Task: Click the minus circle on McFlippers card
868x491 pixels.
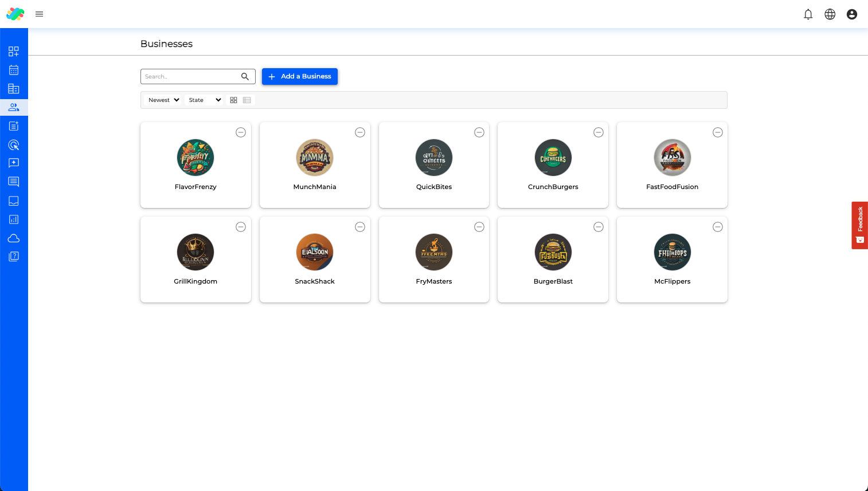Action: pyautogui.click(x=717, y=227)
